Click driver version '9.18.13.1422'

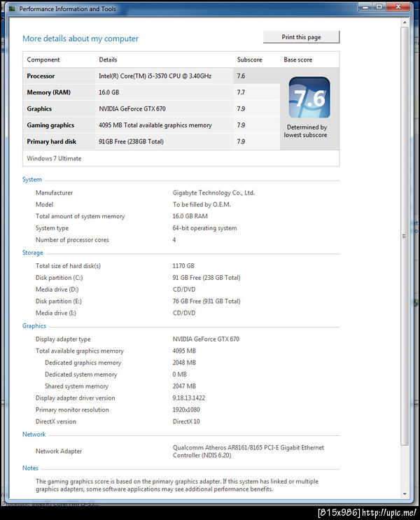click(x=189, y=398)
